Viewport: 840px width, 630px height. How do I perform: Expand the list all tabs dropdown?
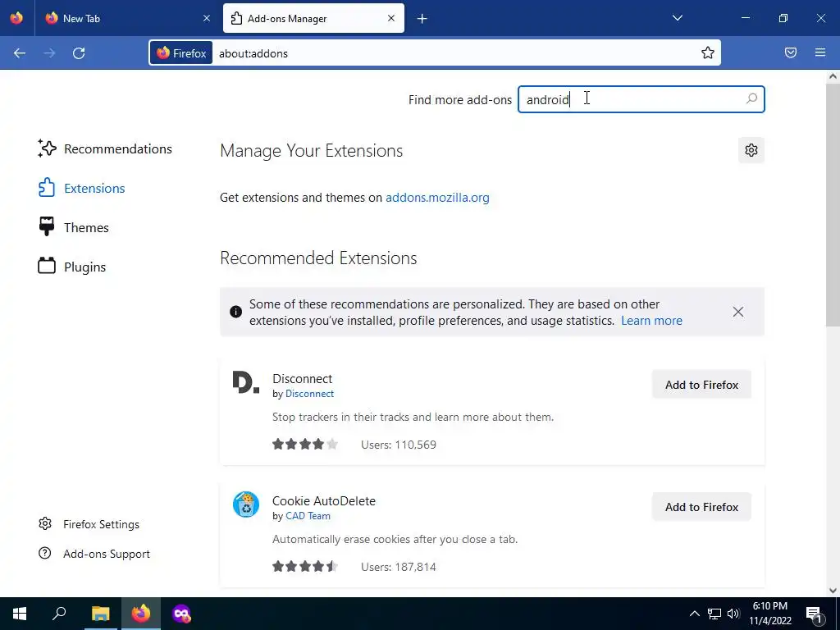click(677, 18)
